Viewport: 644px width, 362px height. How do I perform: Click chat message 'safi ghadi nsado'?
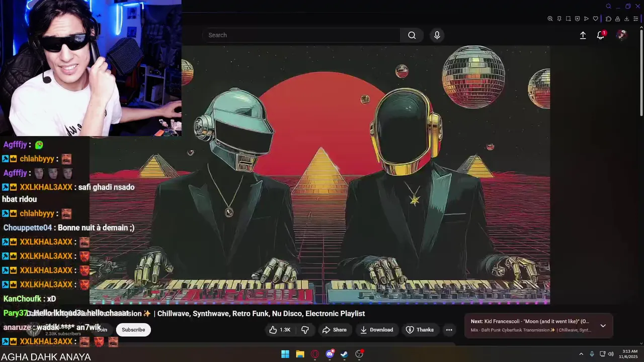click(x=107, y=187)
